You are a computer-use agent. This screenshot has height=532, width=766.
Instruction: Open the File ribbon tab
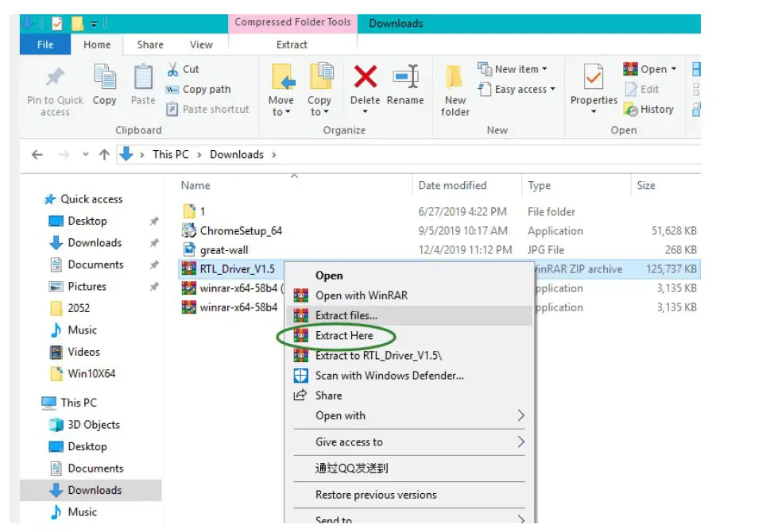[x=45, y=44]
